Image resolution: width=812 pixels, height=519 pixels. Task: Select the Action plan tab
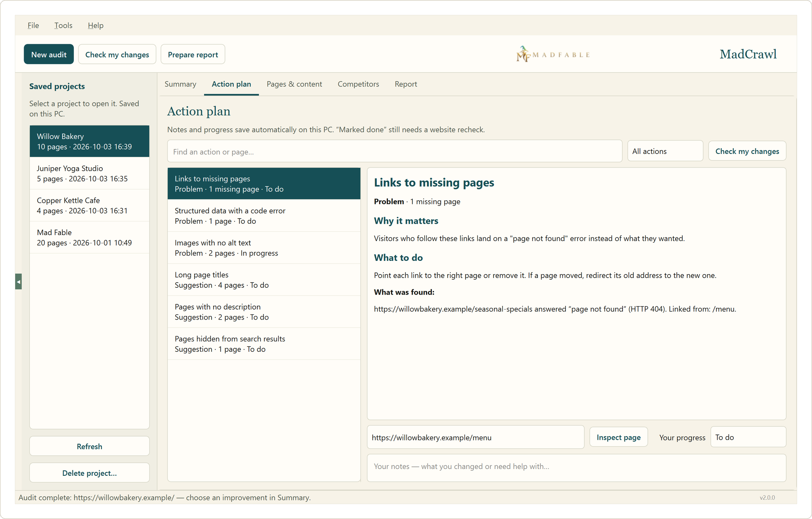231,84
